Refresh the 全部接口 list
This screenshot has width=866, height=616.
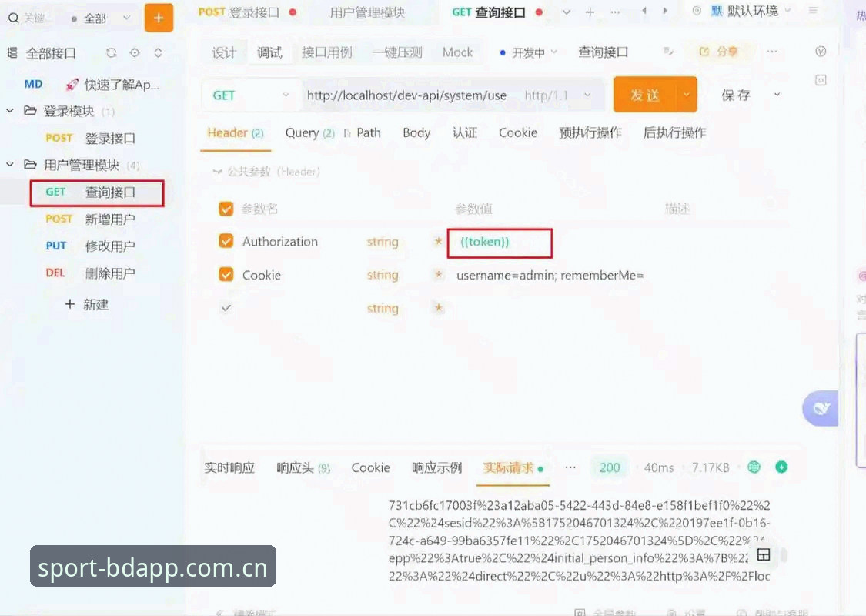click(x=112, y=53)
